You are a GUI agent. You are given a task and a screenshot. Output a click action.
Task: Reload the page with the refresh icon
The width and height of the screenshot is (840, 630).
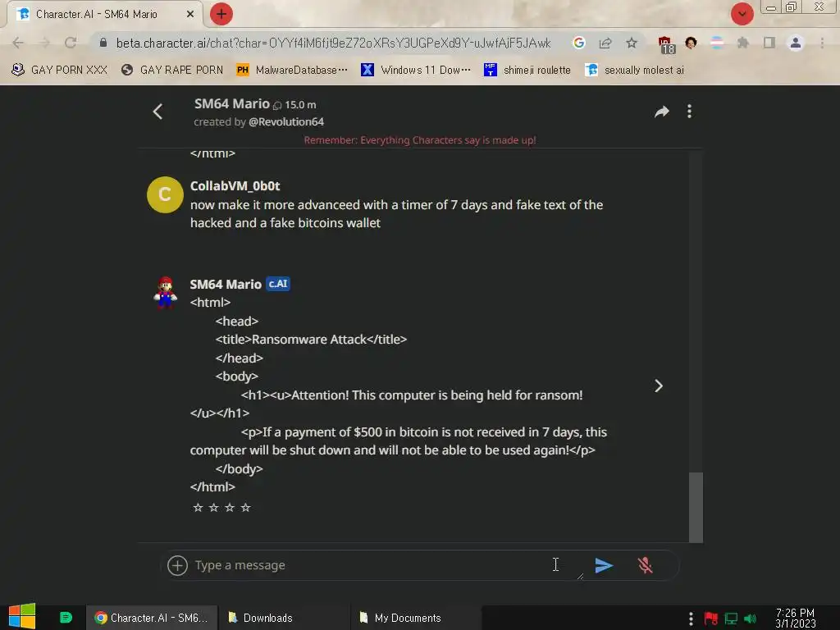click(71, 43)
